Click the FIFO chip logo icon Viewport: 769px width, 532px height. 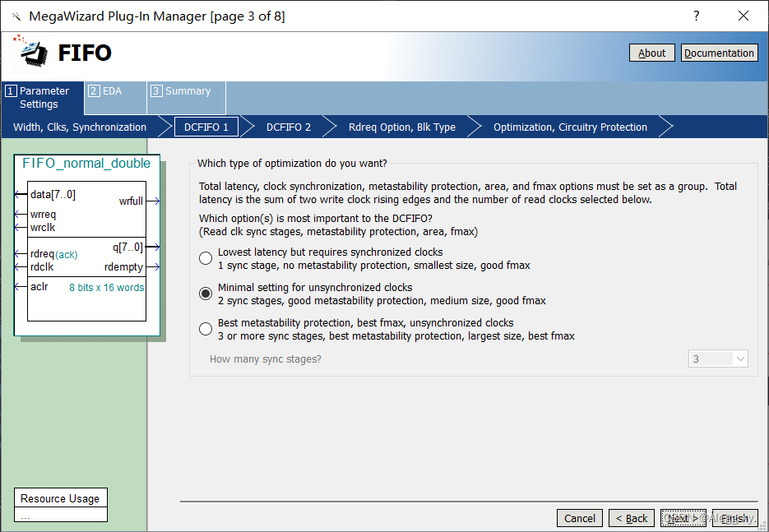[31, 50]
